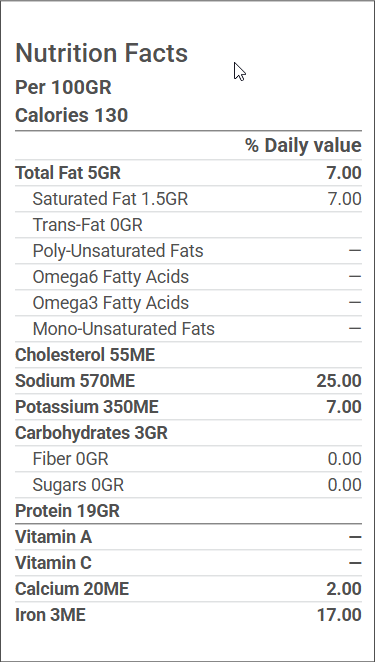Click the Omega3 Fatty Acids row
375x662 pixels.
click(188, 303)
